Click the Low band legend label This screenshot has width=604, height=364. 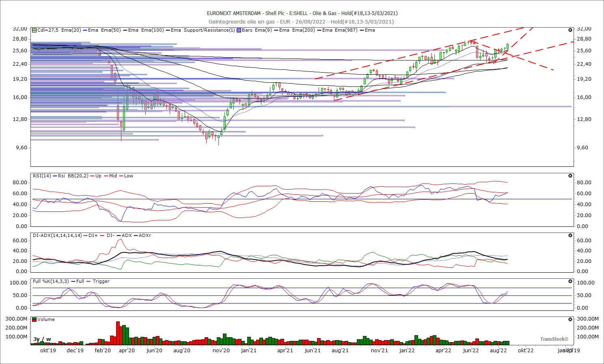pyautogui.click(x=128, y=176)
